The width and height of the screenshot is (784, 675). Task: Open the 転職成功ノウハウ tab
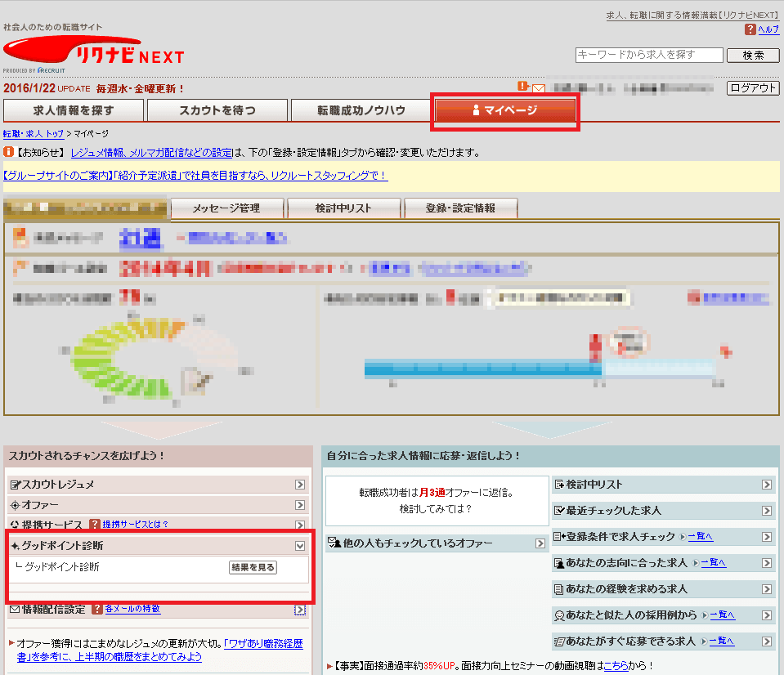(x=361, y=110)
